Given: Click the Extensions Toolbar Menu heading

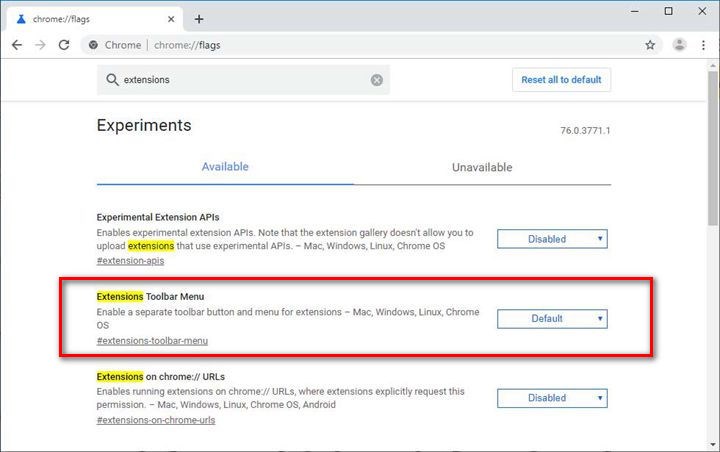Looking at the screenshot, I should 150,297.
